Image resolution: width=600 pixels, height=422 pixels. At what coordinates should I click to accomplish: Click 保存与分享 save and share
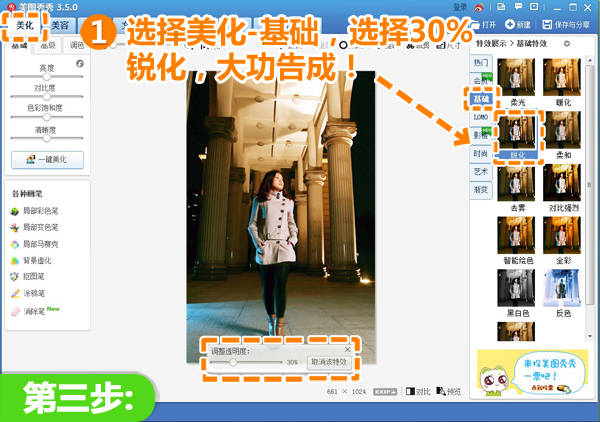(x=566, y=24)
